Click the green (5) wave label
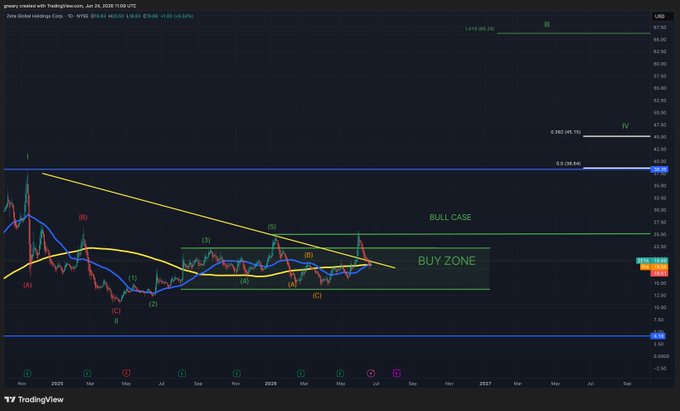Screen dimensions: 680x411 (272, 227)
